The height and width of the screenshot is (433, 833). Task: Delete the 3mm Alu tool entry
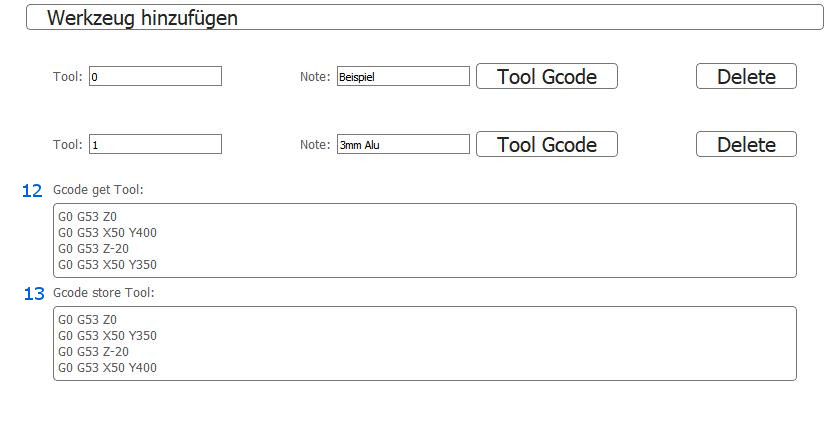[746, 144]
